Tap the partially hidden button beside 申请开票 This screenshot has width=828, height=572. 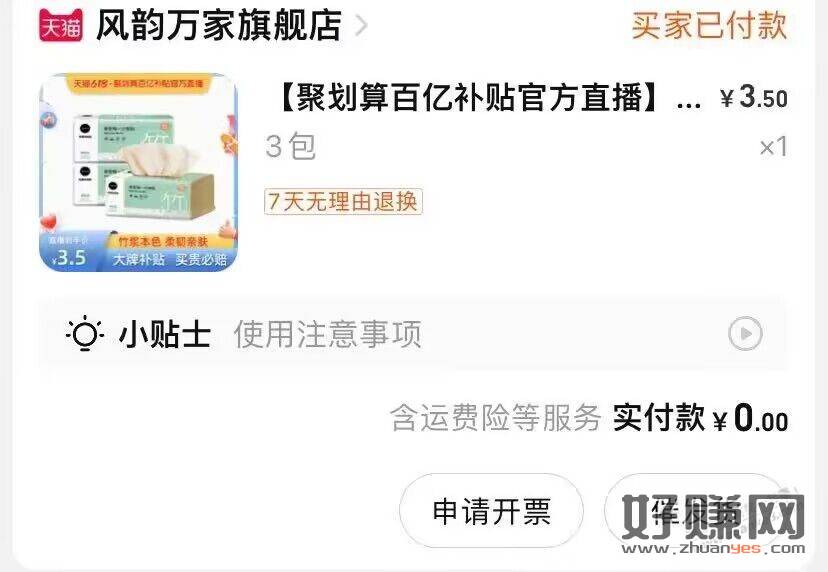692,511
